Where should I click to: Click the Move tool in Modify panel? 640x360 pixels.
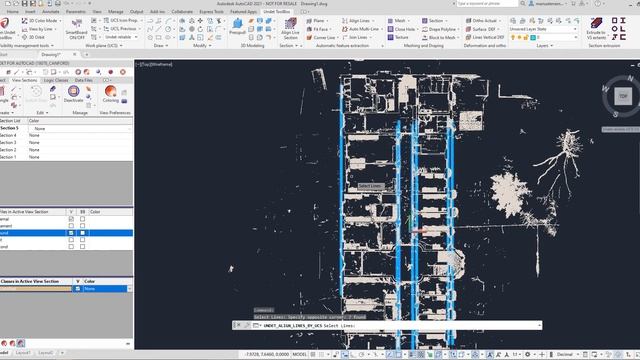(x=200, y=20)
